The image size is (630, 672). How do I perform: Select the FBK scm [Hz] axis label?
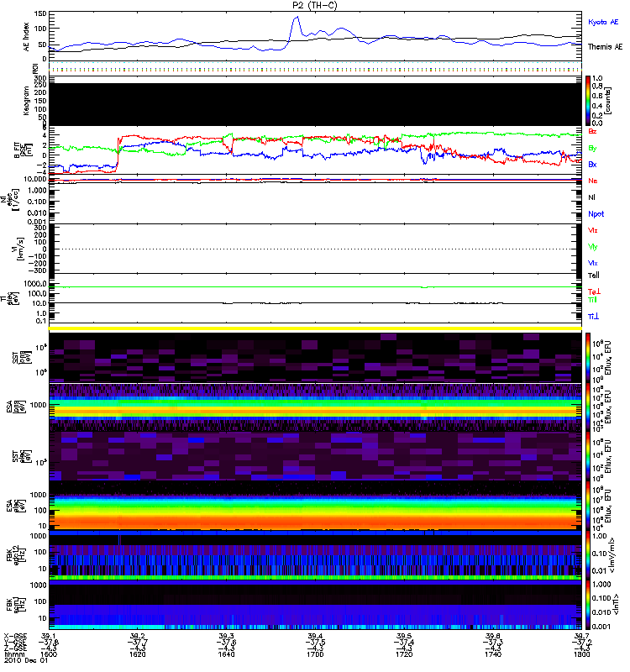tap(15, 604)
